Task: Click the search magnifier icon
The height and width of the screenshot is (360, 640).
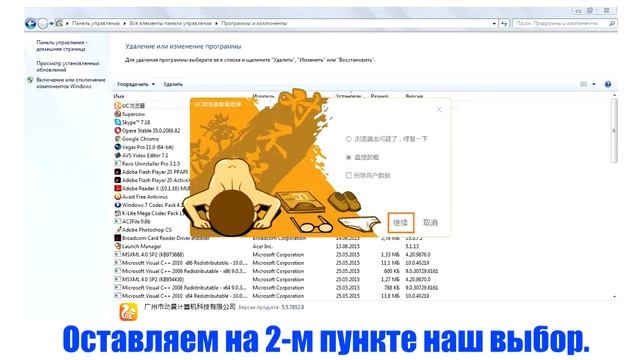Action: [612, 24]
